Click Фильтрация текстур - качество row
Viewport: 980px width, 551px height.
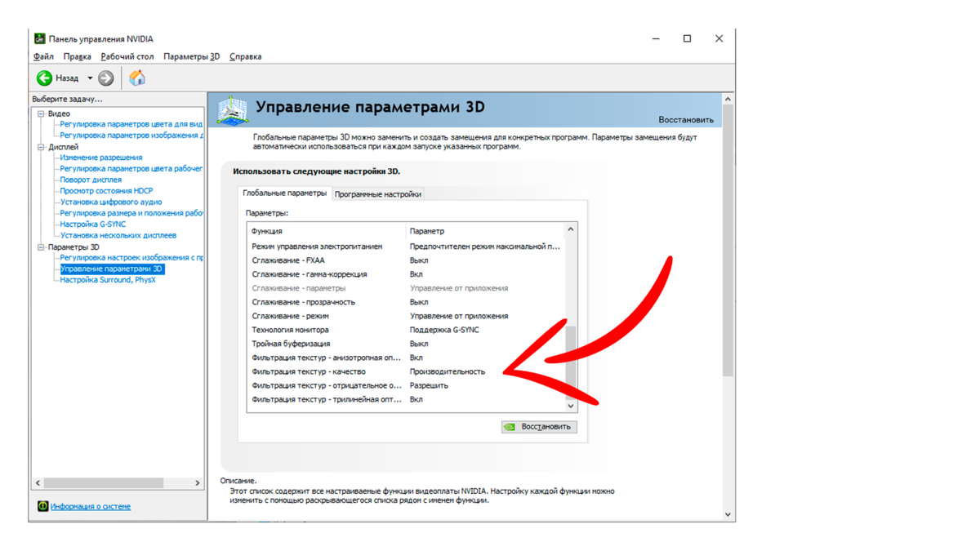click(x=406, y=371)
